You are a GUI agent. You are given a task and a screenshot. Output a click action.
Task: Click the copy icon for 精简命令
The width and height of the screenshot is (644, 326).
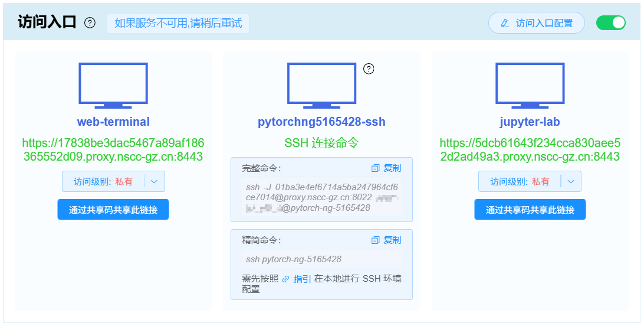coord(376,240)
